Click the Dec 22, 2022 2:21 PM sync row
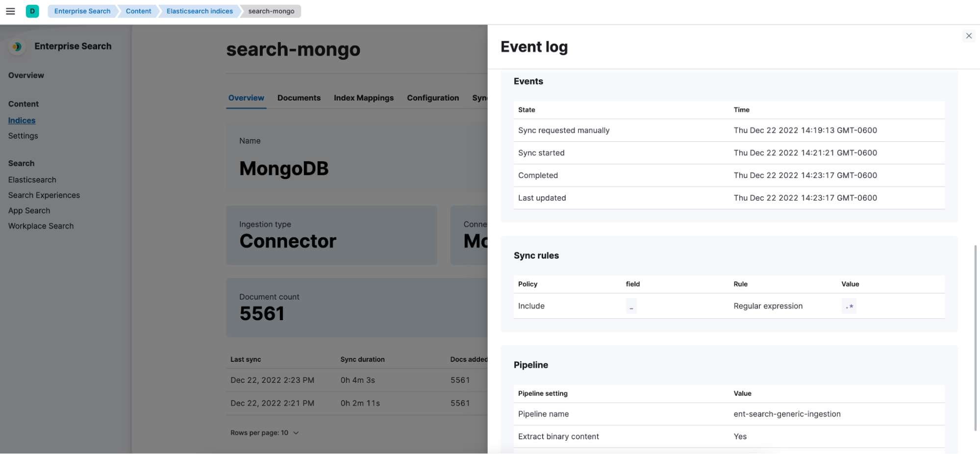 [357, 404]
